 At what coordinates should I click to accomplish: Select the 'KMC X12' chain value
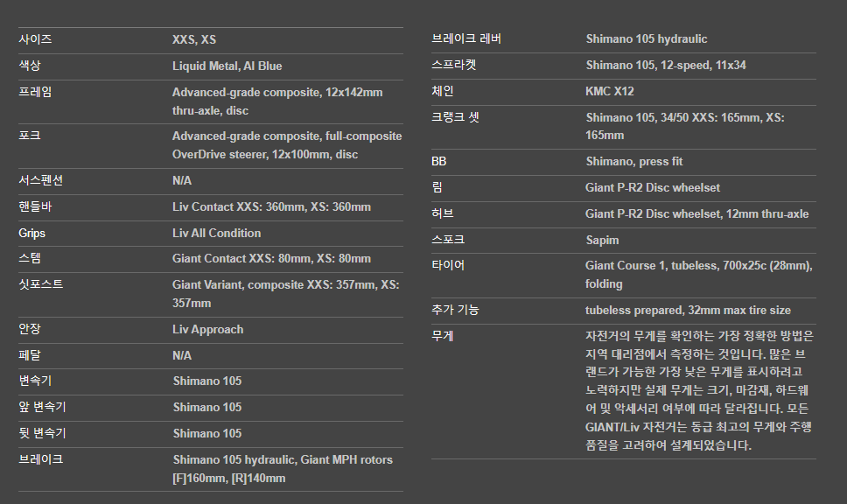[x=609, y=91]
